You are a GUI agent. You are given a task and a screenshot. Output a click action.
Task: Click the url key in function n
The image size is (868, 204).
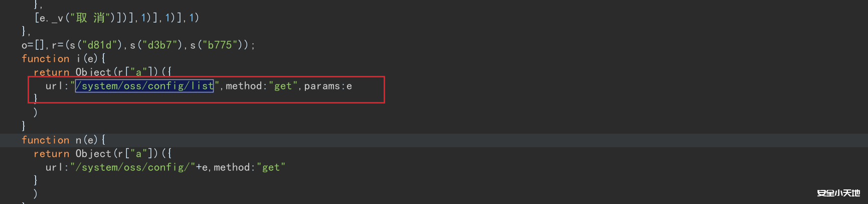[x=54, y=167]
